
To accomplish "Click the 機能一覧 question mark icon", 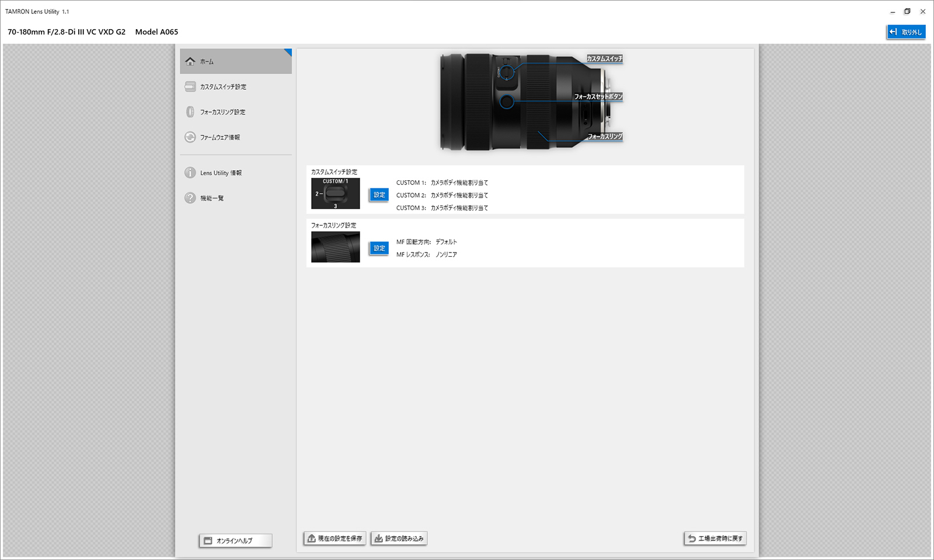I will pyautogui.click(x=191, y=198).
